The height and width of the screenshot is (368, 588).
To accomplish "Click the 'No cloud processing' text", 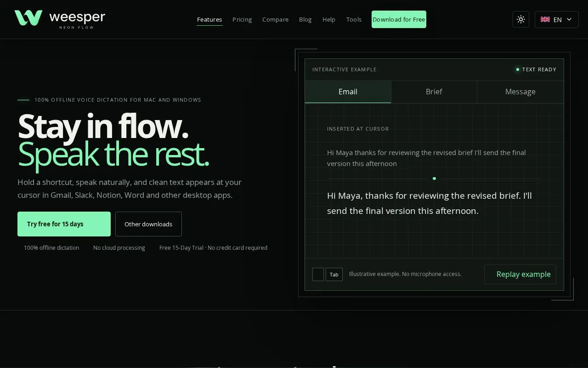I will 119,247.
